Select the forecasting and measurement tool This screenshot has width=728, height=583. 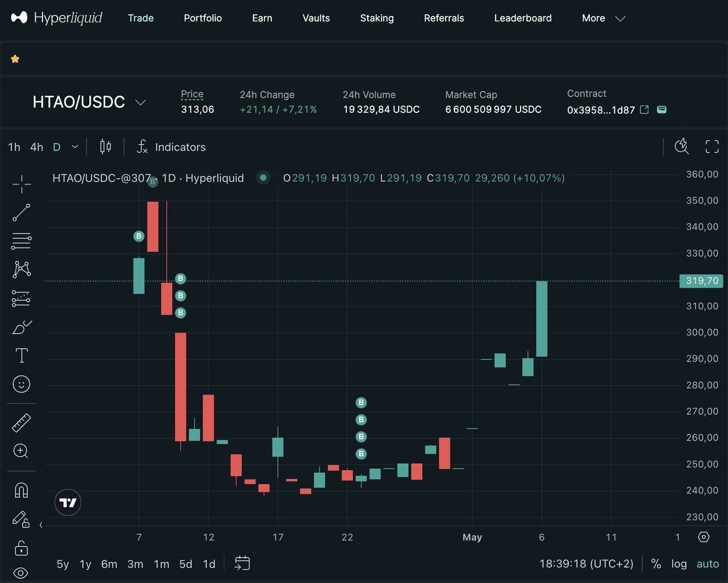pos(22,298)
